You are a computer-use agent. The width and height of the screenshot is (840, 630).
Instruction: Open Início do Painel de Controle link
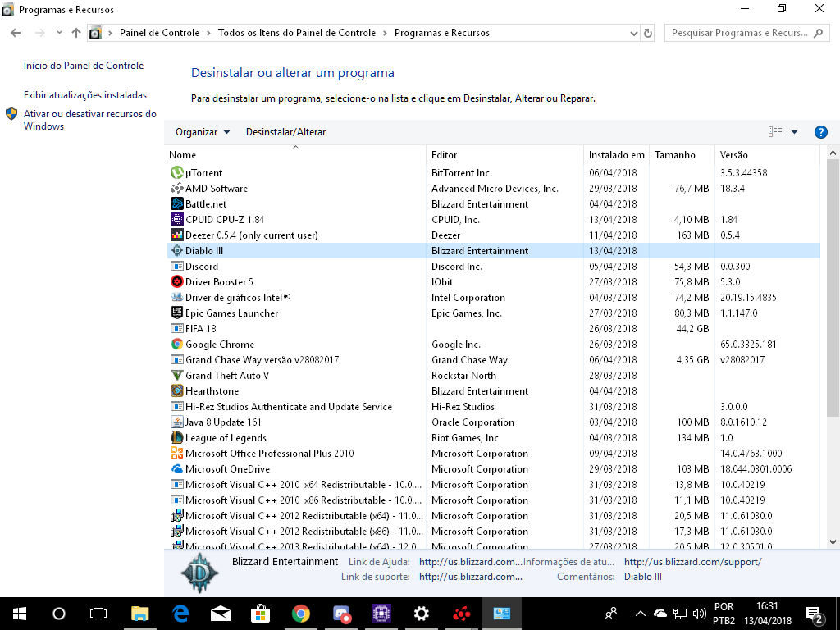[x=84, y=66]
